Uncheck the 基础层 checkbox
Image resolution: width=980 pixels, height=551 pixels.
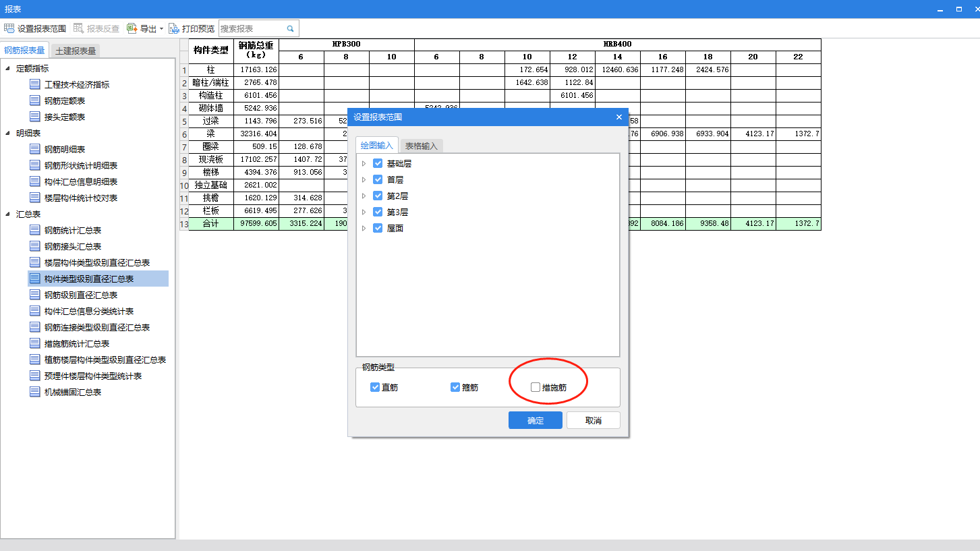[x=378, y=163]
